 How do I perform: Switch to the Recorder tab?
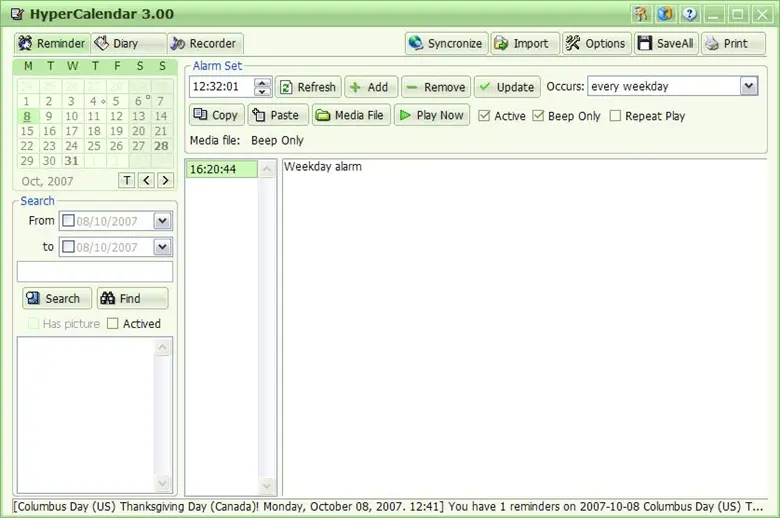[205, 43]
